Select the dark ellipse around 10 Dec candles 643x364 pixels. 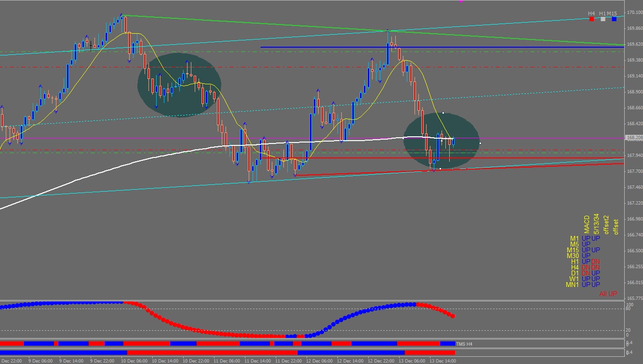point(179,85)
